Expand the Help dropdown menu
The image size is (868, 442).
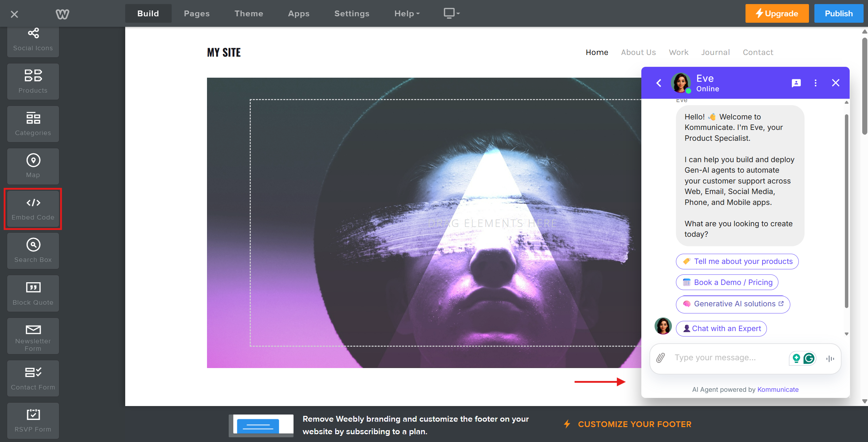click(x=407, y=14)
